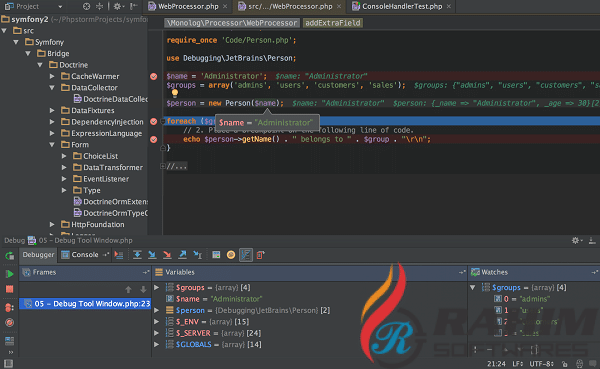Viewport: 600px width, 369px height.
Task: Switch to the Debugger tab
Action: 38,255
